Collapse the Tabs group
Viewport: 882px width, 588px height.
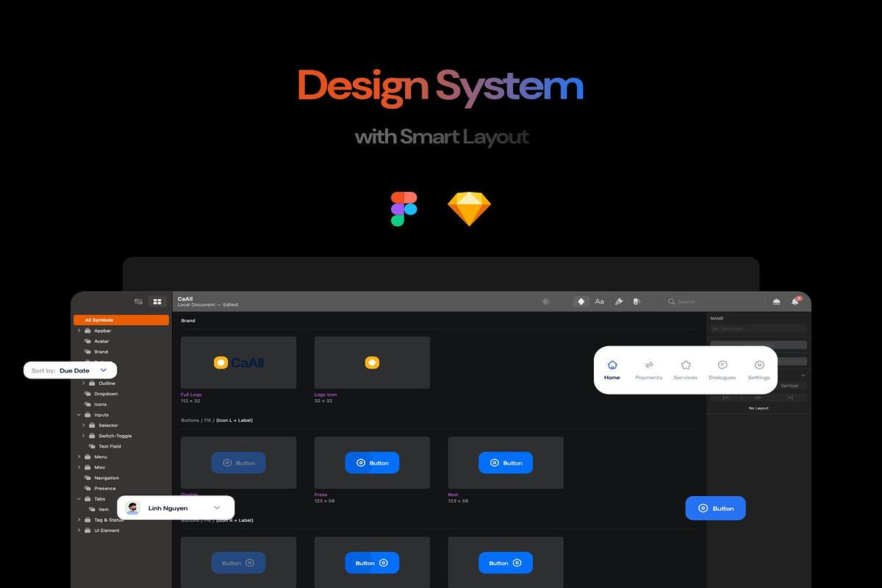[x=79, y=498]
